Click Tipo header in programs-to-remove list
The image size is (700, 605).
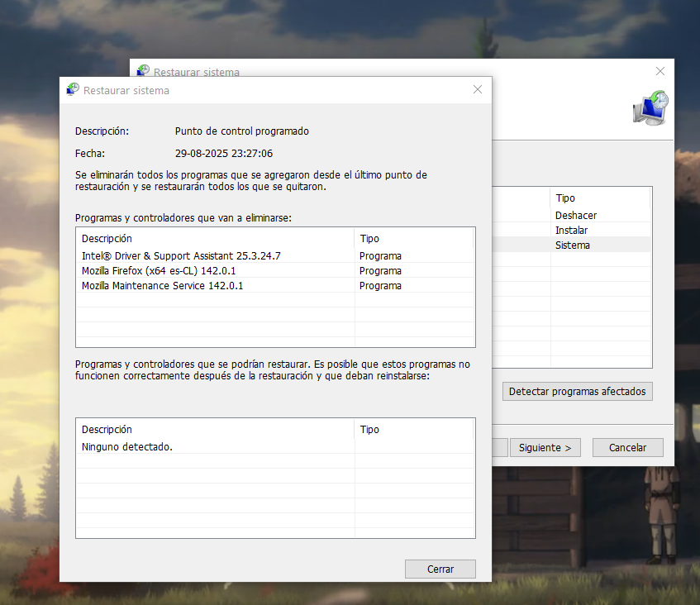pos(414,238)
